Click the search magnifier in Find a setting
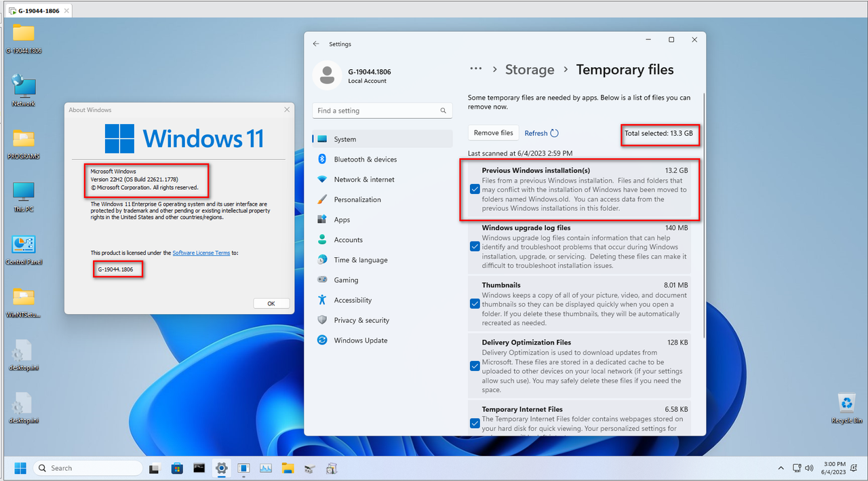The width and height of the screenshot is (868, 481). (443, 111)
